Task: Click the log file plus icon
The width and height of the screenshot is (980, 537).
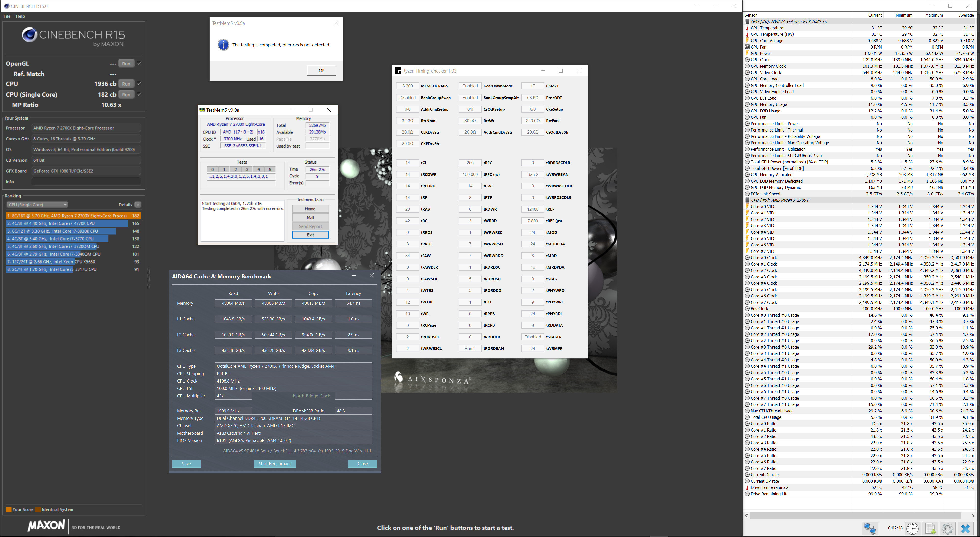Action: click(x=930, y=528)
